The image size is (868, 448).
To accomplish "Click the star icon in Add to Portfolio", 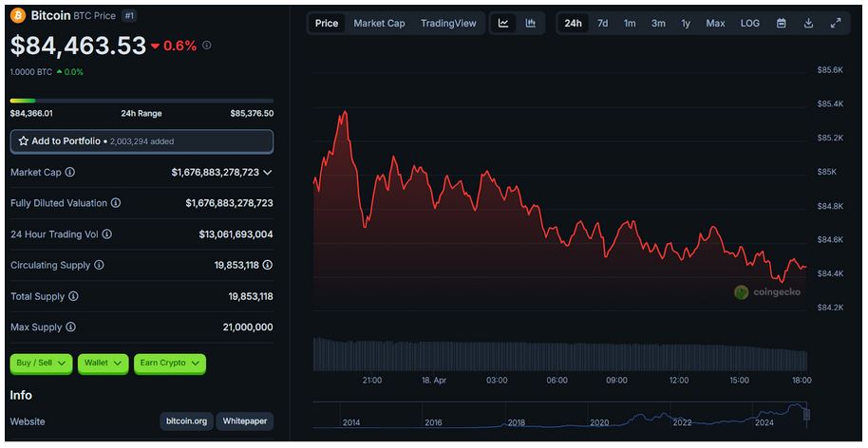I will coord(23,141).
